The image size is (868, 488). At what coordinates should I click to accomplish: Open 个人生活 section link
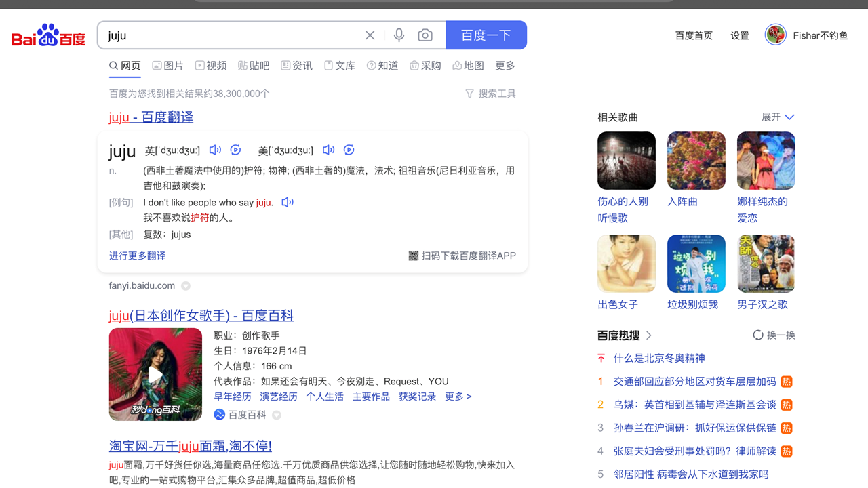click(325, 396)
